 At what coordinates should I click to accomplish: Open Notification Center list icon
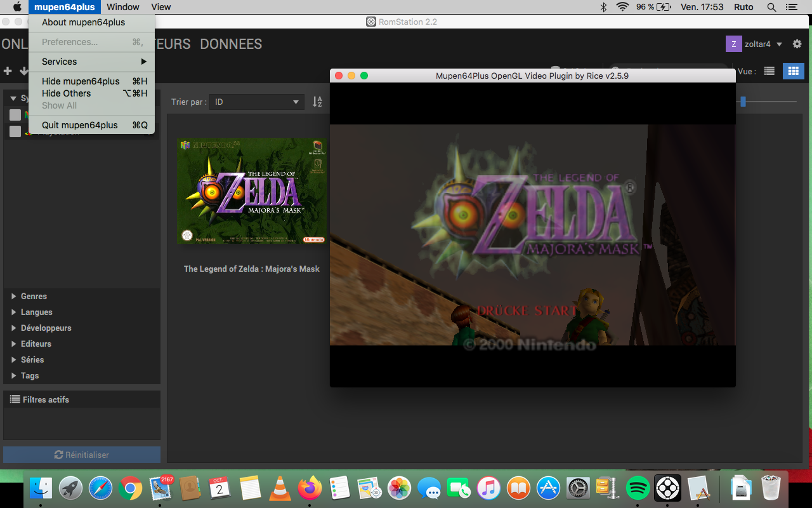point(791,7)
